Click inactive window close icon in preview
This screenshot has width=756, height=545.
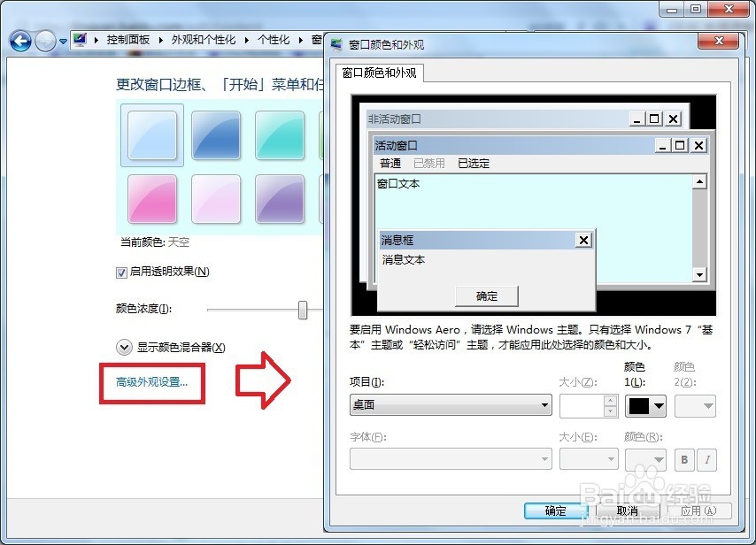click(673, 119)
